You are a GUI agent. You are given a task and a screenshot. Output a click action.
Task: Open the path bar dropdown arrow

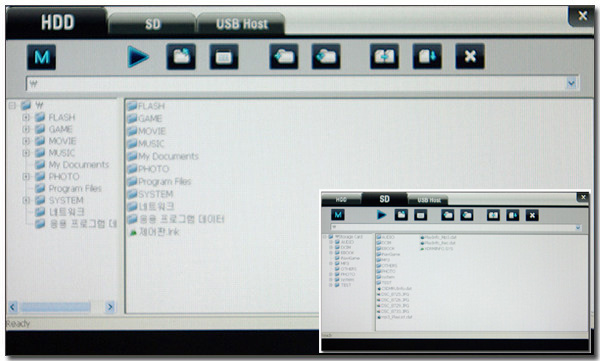[x=571, y=83]
